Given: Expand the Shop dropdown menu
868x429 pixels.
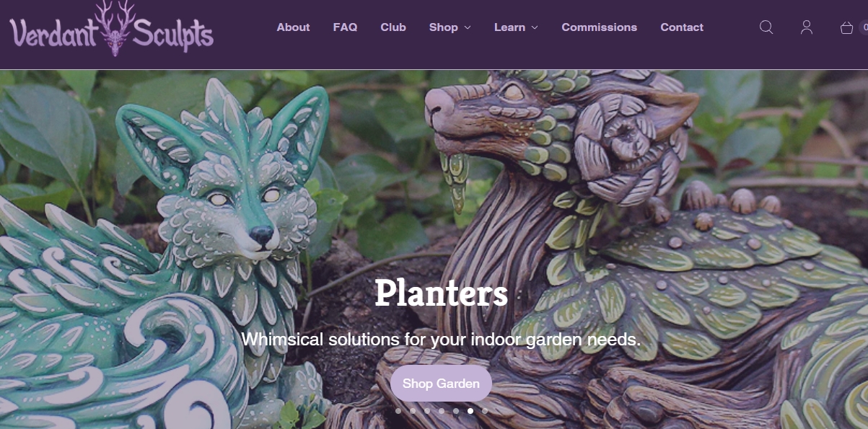Looking at the screenshot, I should pos(450,27).
